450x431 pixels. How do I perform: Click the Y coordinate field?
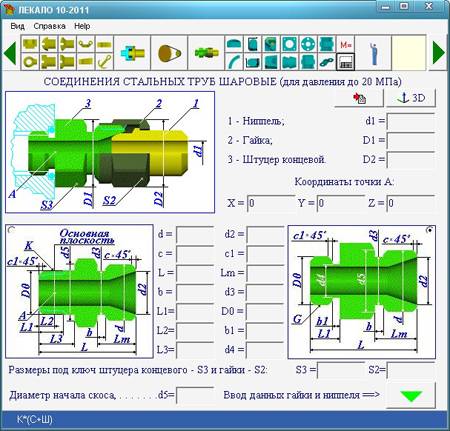[341, 203]
